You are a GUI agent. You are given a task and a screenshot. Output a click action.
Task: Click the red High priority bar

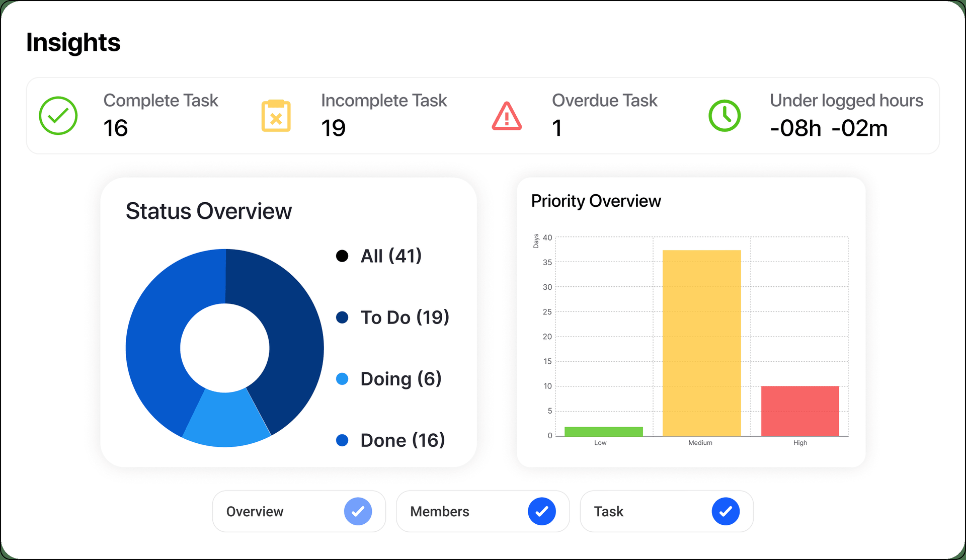point(800,411)
